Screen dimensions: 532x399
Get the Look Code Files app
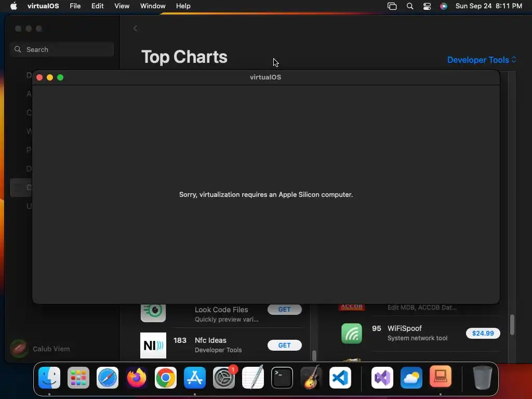tap(284, 310)
